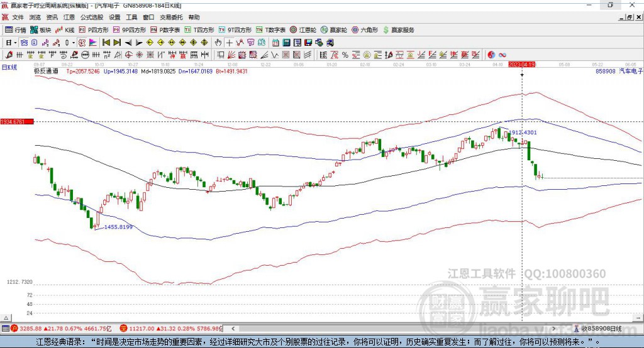Select the Gann fan lines icon
Screen dimensions: 644x348
click(231, 55)
